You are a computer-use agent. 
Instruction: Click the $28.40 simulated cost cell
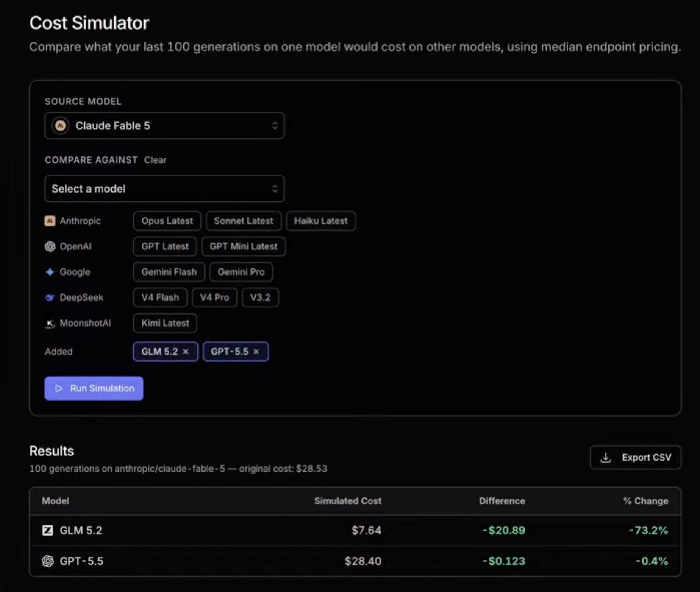363,561
